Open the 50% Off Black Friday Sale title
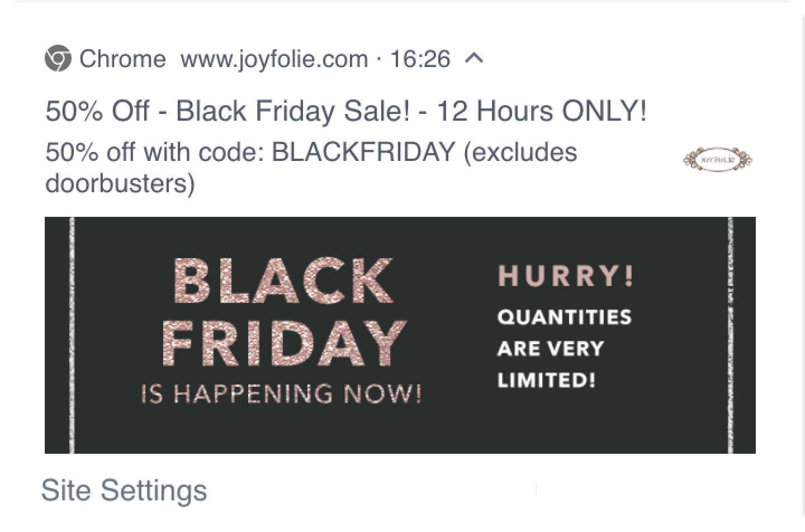Viewport: 805px width, 532px height. click(345, 111)
